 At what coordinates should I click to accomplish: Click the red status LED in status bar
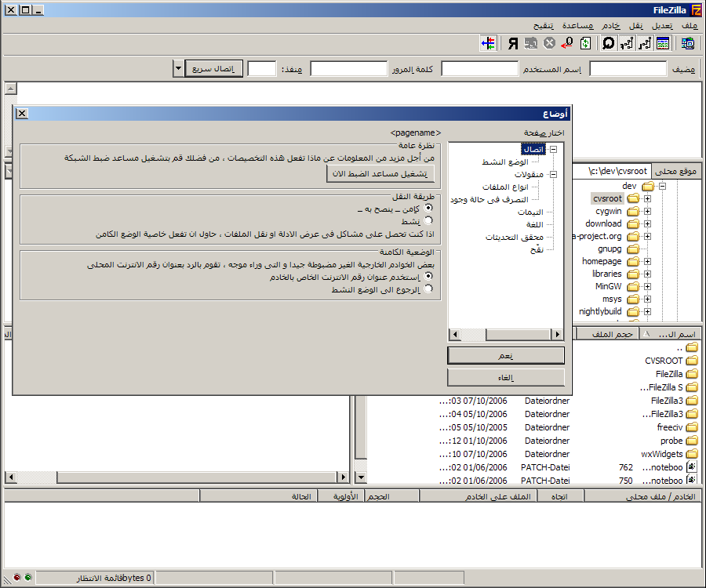tap(17, 577)
